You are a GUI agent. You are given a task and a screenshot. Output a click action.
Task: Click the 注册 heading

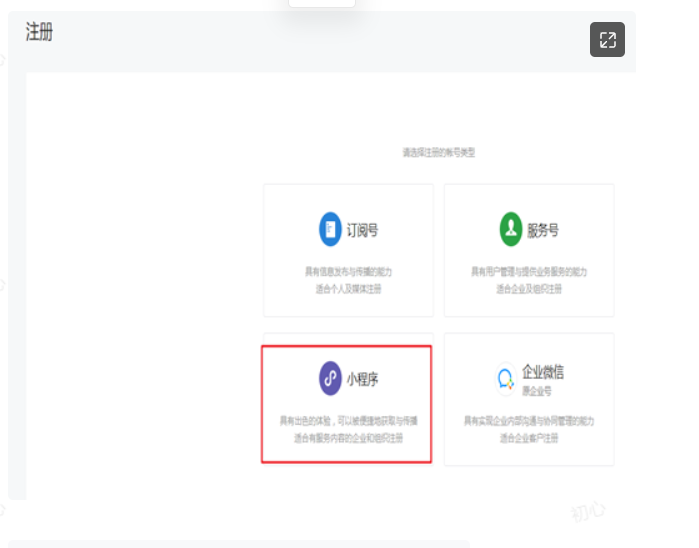[39, 32]
